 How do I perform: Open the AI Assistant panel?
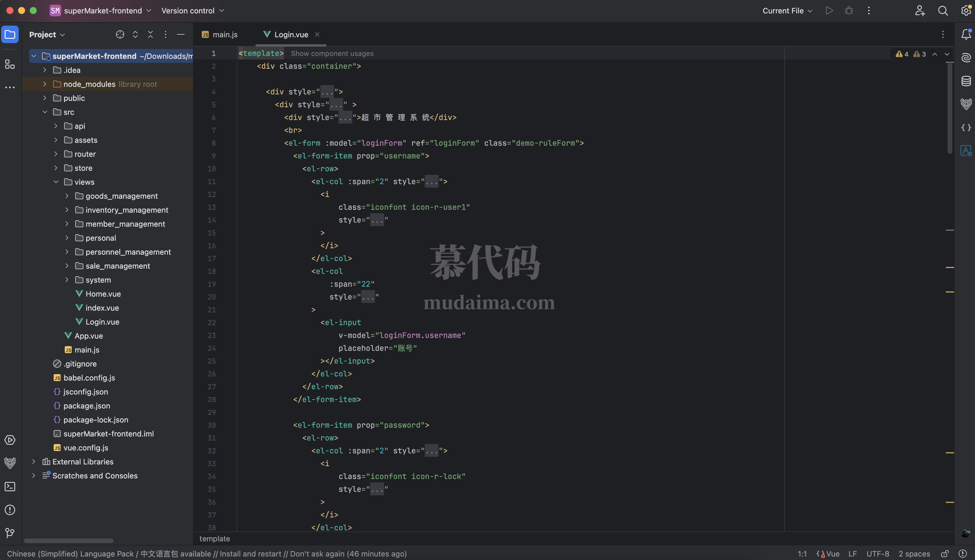point(966,58)
